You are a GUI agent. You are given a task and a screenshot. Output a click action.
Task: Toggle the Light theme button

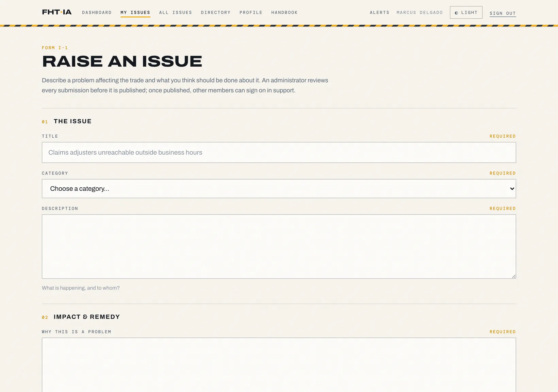[466, 13]
